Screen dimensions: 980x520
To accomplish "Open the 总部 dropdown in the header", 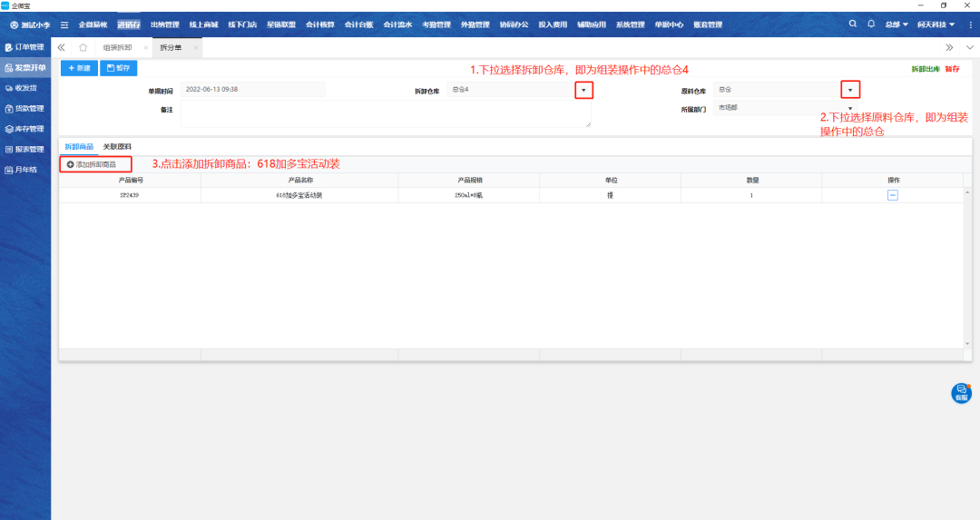I will (x=897, y=25).
